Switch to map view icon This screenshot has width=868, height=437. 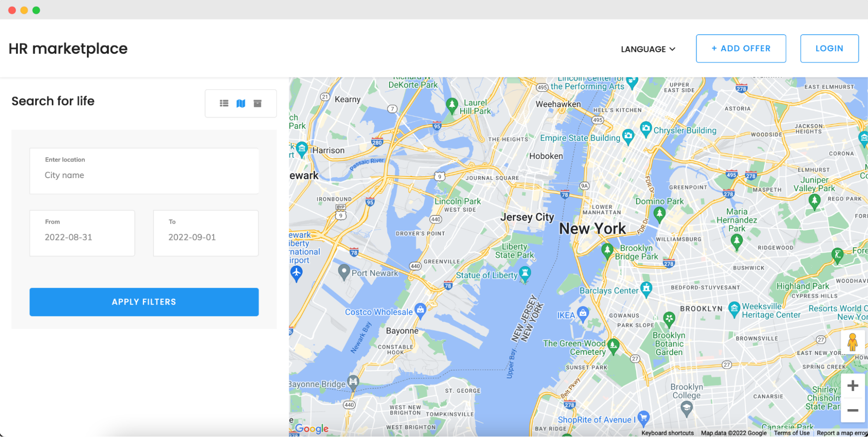241,103
